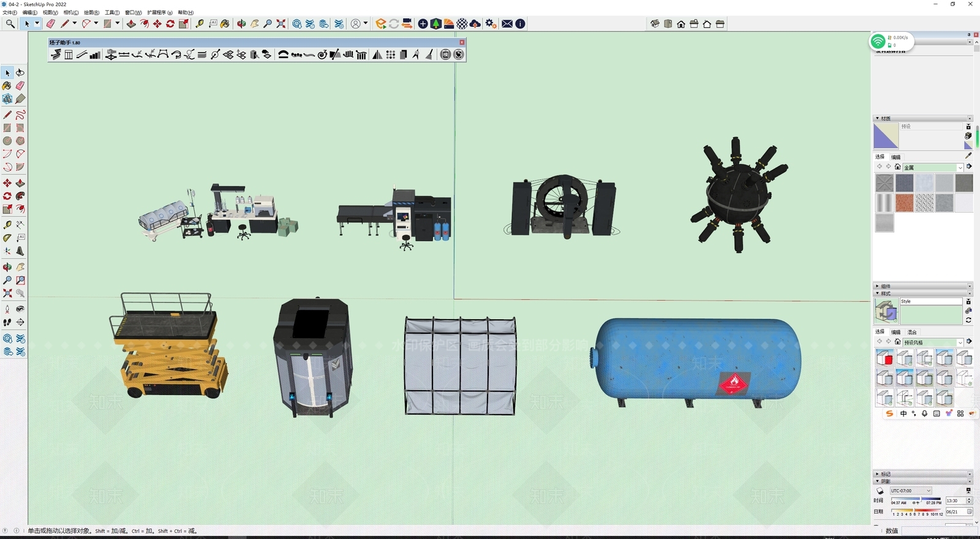This screenshot has height=539, width=980.
Task: Select the Rotate tool in left toolbar
Action: [7, 196]
